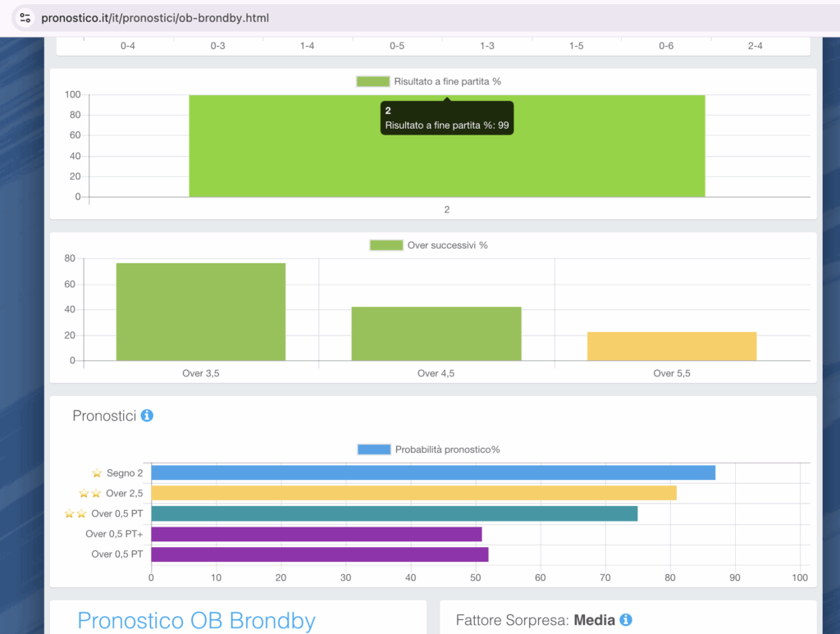Click the Over 3,5 green bar

201,312
